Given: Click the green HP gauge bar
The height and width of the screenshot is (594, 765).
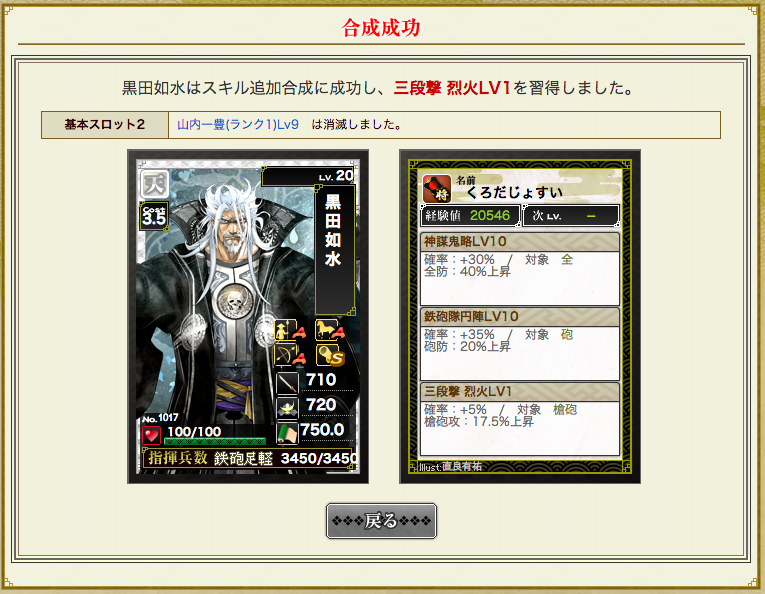Looking at the screenshot, I should pos(215,441).
